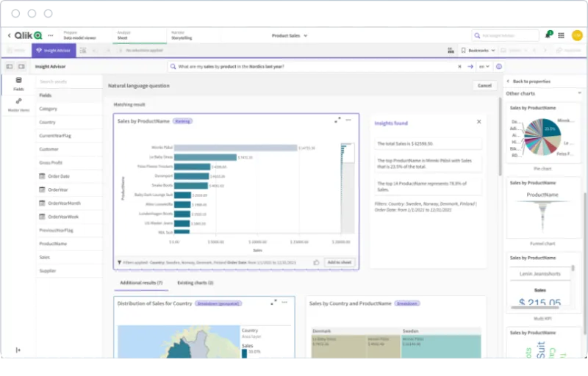Viewport: 588px width, 376px height.
Task: Select the Customer field
Action: pos(69,149)
